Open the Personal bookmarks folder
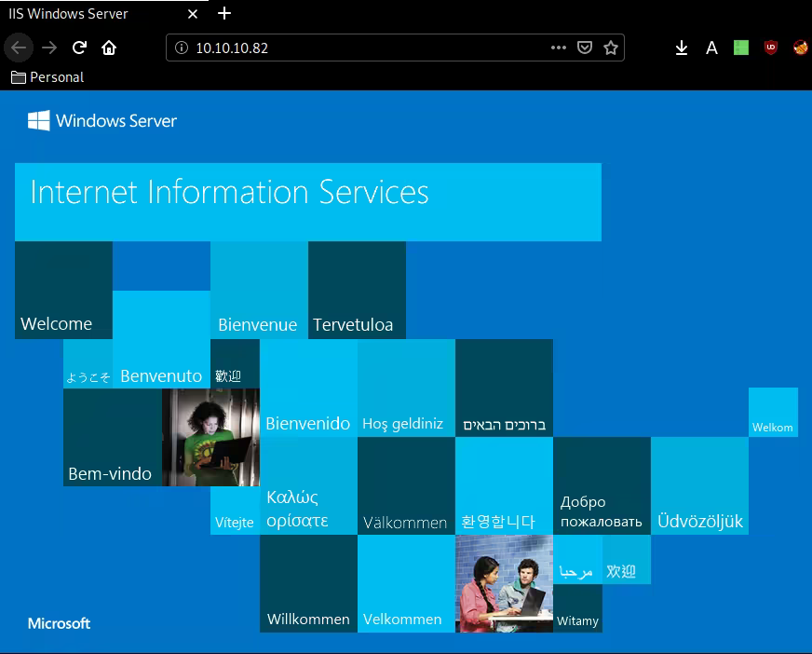 [47, 77]
